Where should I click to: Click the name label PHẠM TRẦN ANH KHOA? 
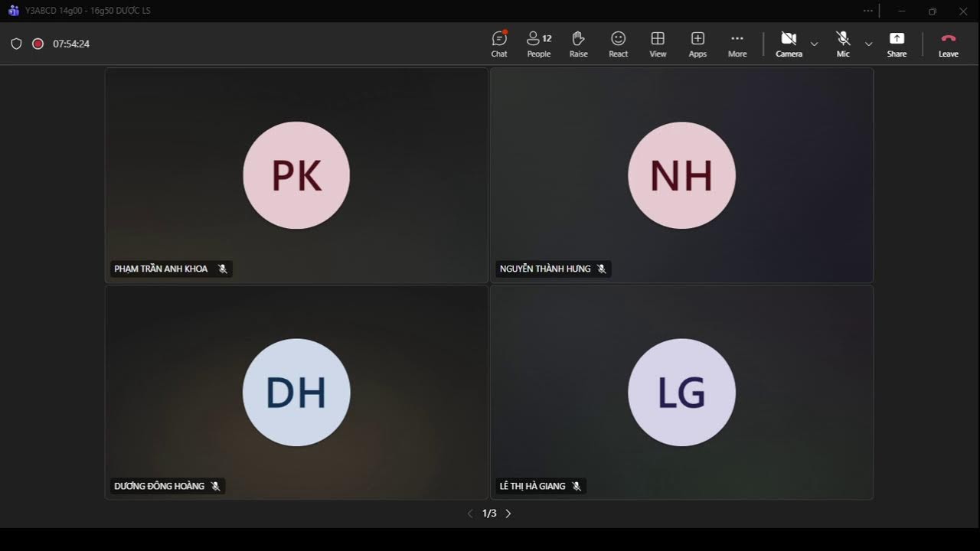point(161,269)
